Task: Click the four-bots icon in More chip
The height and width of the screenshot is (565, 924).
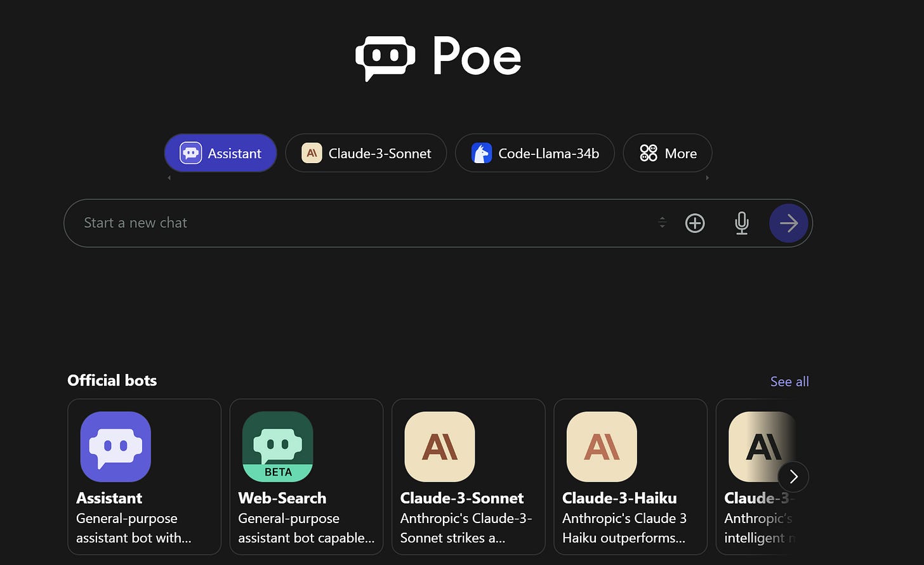Action: point(649,153)
